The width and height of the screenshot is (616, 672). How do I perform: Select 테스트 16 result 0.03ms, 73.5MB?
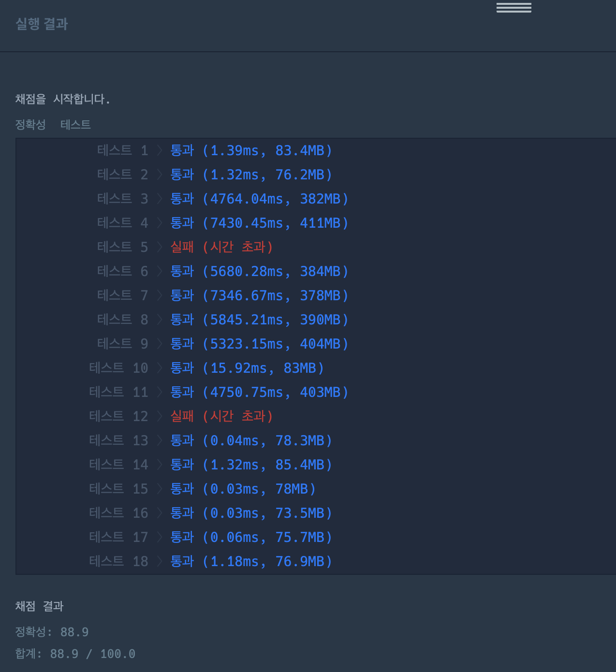click(x=251, y=513)
